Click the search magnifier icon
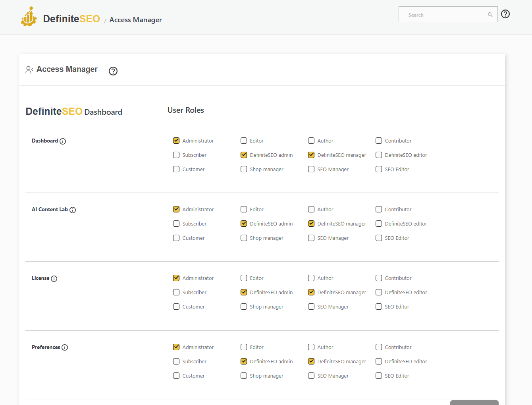The width and height of the screenshot is (532, 405). pyautogui.click(x=490, y=15)
